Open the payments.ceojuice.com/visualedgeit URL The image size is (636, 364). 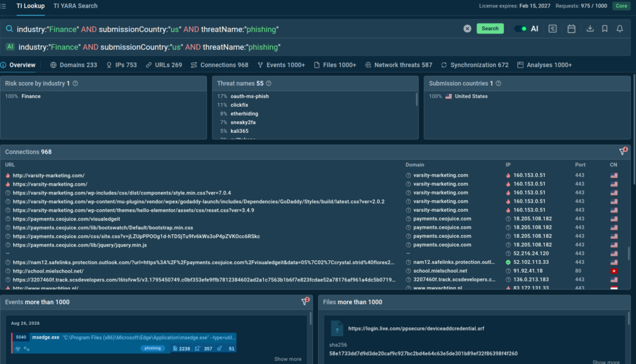pyautogui.click(x=66, y=219)
